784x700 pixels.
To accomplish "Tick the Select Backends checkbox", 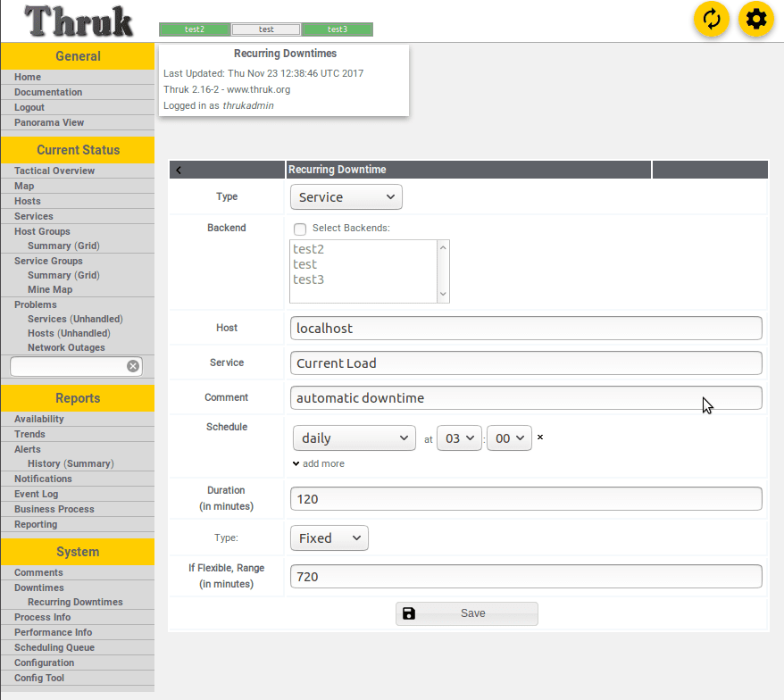I will pyautogui.click(x=300, y=229).
